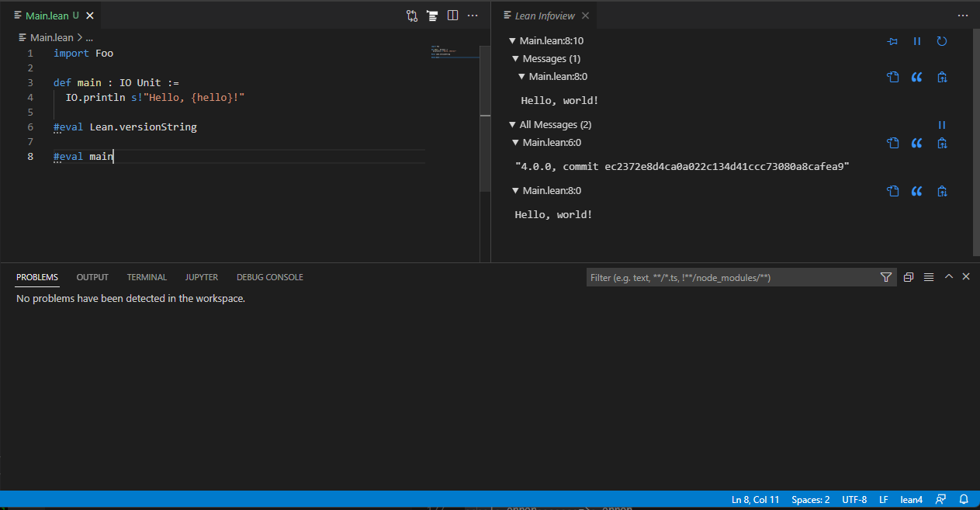Collapse the Messages (1) section
980x510 pixels.
point(514,58)
